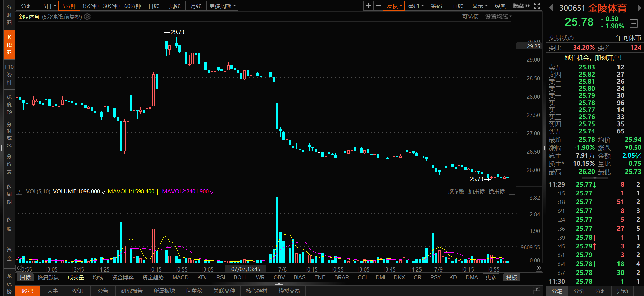
Task: Switch to 30分钟 period tab
Action: click(x=111, y=6)
